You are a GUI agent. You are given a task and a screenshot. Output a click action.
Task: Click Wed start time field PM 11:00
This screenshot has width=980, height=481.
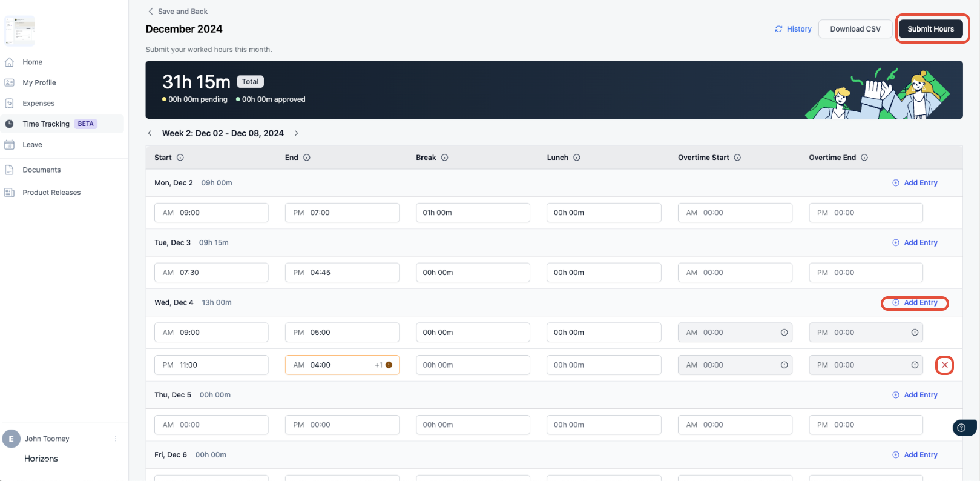click(x=211, y=365)
